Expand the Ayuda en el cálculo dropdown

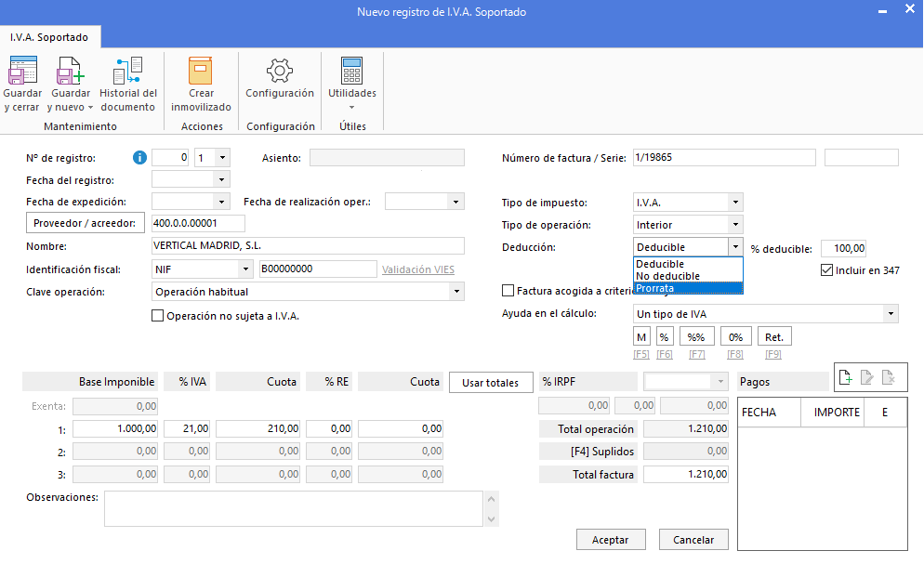point(891,314)
